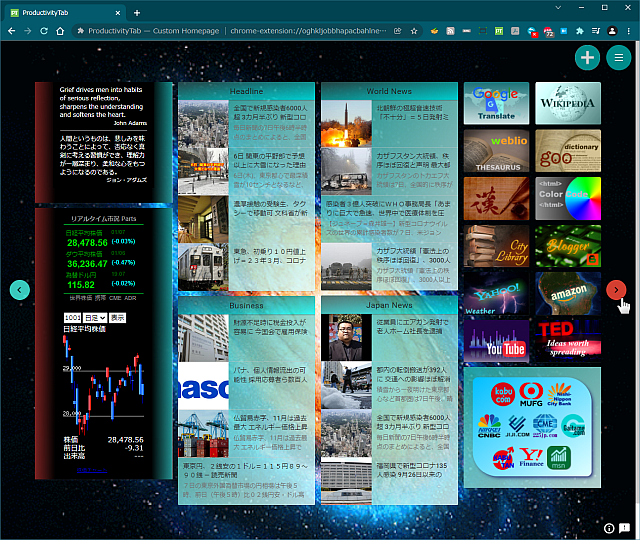
Task: Click the feedback speech bubble icon
Action: coord(624,529)
